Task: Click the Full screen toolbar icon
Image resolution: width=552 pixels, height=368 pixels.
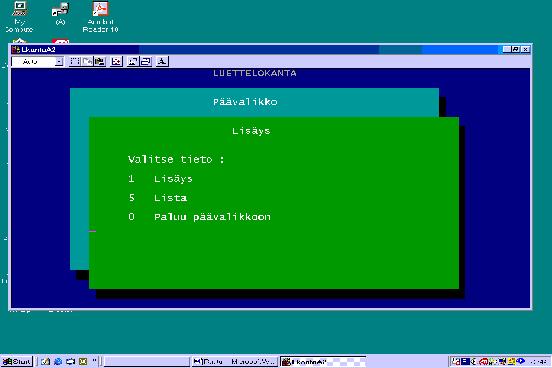Action: [116, 62]
